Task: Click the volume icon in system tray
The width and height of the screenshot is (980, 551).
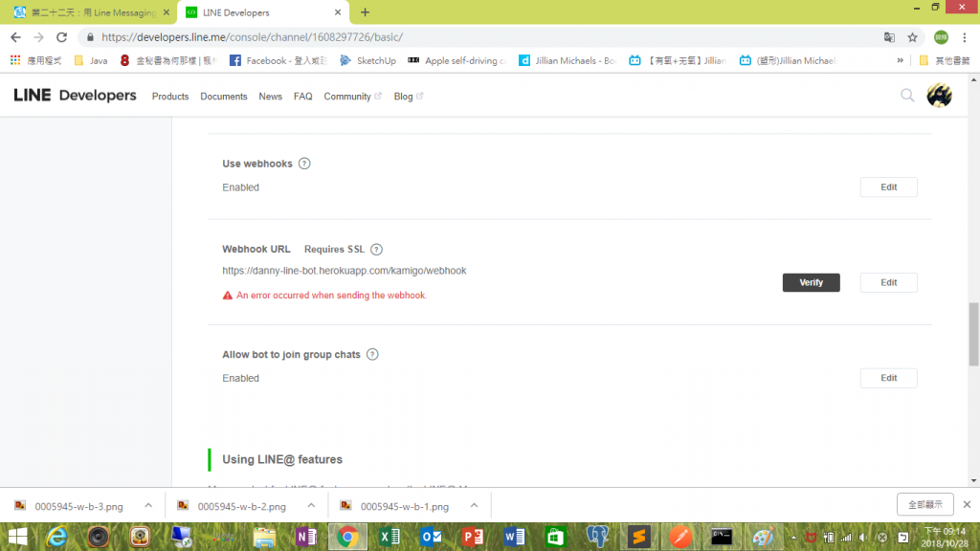Action: pyautogui.click(x=863, y=538)
